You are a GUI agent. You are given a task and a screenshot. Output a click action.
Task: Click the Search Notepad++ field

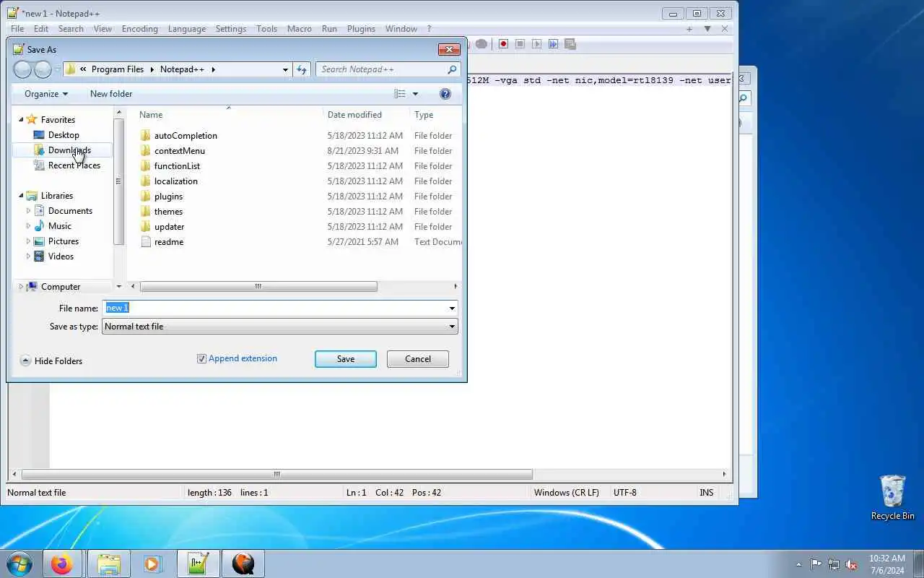[x=381, y=69]
